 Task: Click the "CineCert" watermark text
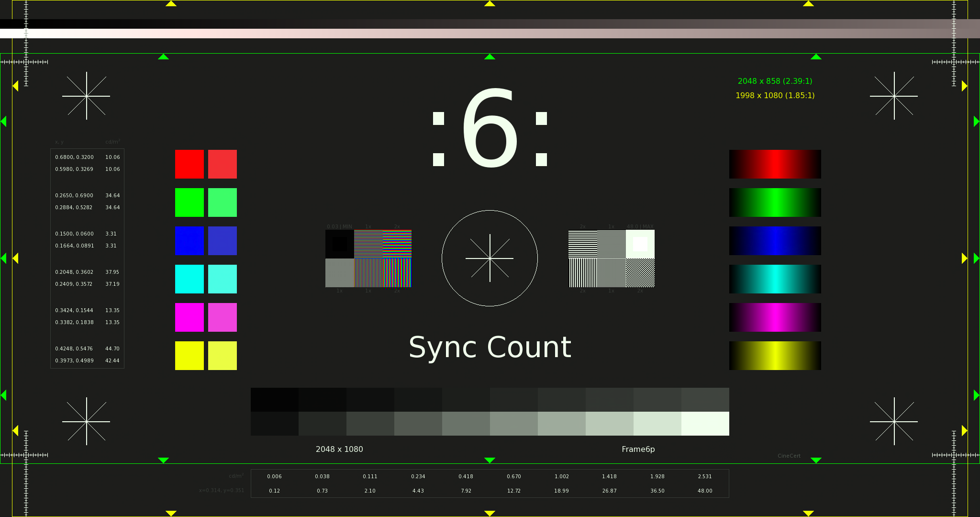pyautogui.click(x=789, y=456)
